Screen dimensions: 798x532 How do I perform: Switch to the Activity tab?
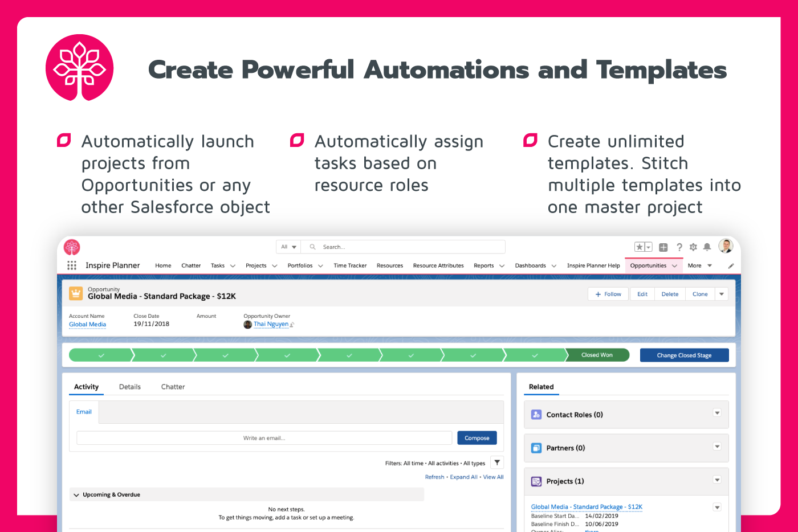coord(87,387)
